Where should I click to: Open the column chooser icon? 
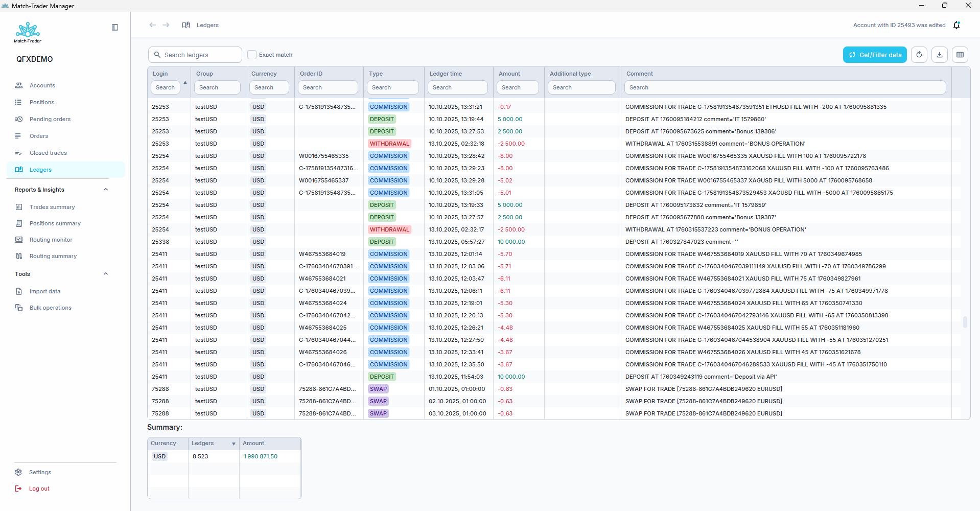(960, 55)
